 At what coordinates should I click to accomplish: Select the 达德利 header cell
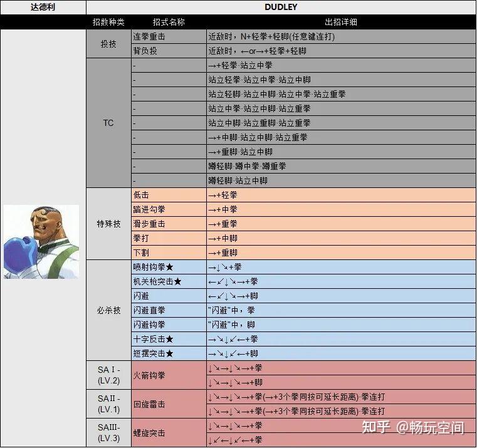pyautogui.click(x=43, y=7)
